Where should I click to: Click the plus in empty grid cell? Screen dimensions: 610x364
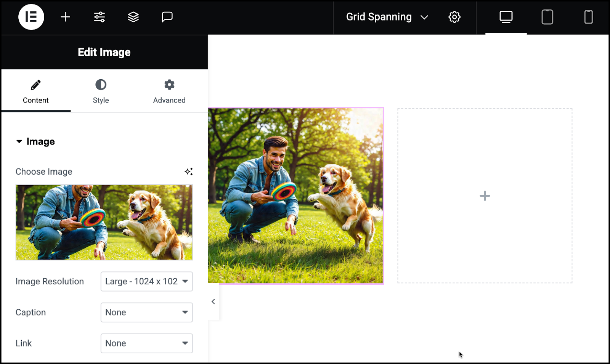(485, 196)
